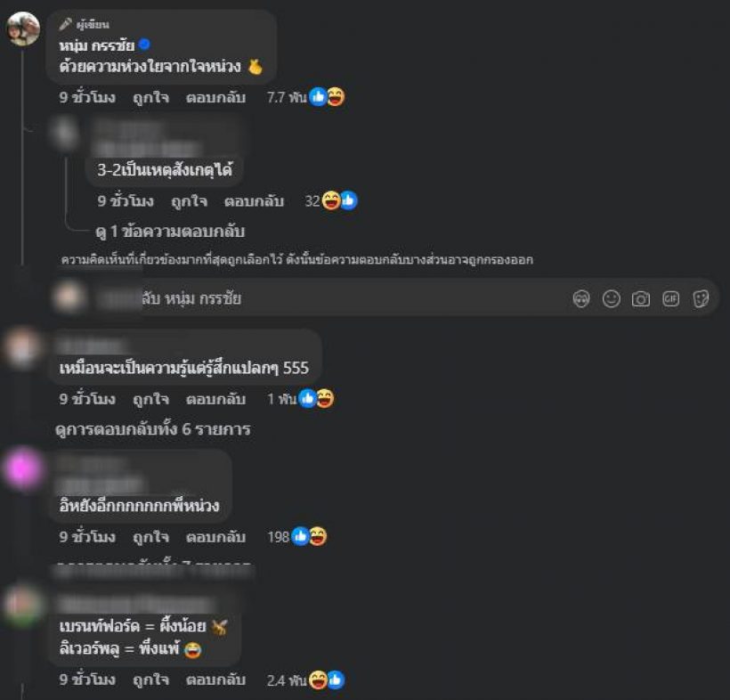Open reactions on the 7.7 พัน comment
This screenshot has height=700, width=730.
[305, 97]
